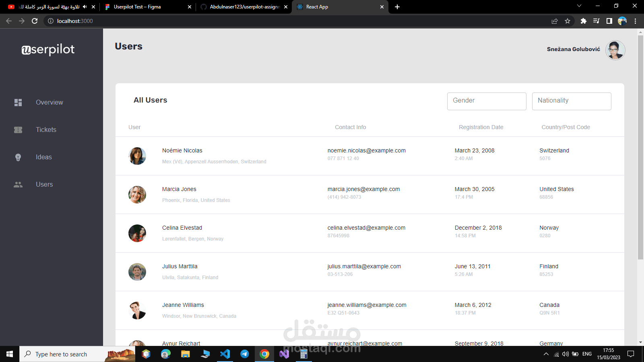Screen dimensions: 644x362
Task: Select Julius Marttila avatar
Action: pos(137,272)
